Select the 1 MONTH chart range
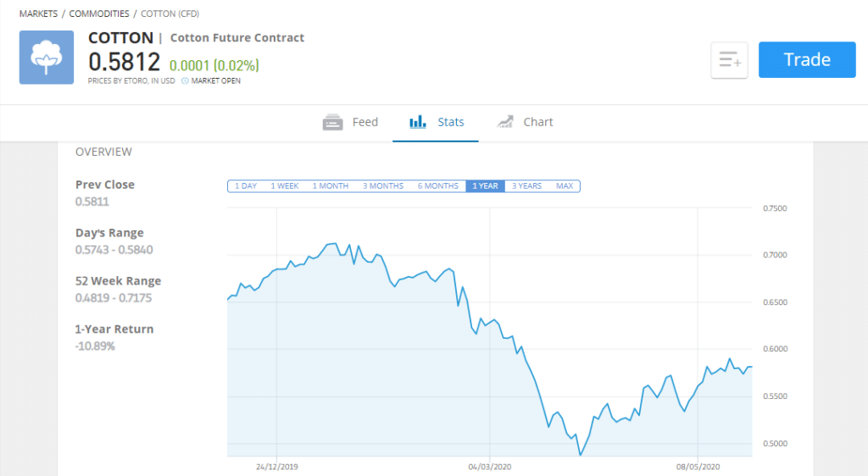The image size is (868, 476). point(331,185)
